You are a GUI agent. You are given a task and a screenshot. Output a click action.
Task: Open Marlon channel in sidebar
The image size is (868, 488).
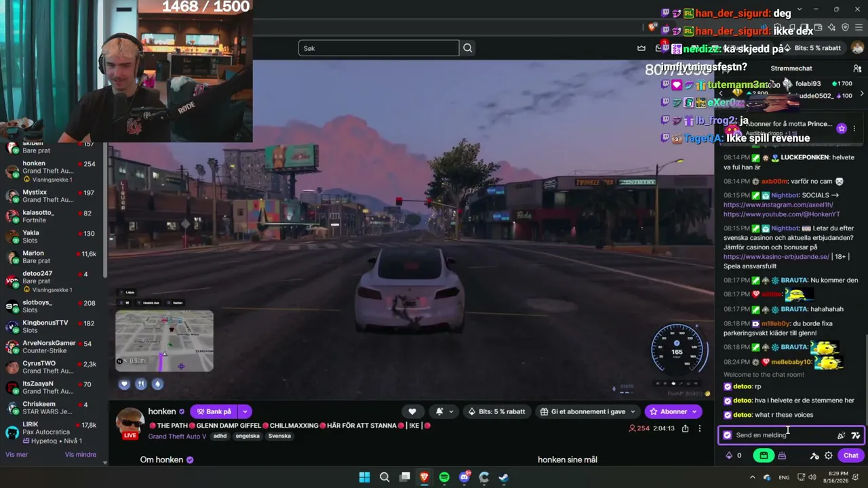[x=53, y=257]
